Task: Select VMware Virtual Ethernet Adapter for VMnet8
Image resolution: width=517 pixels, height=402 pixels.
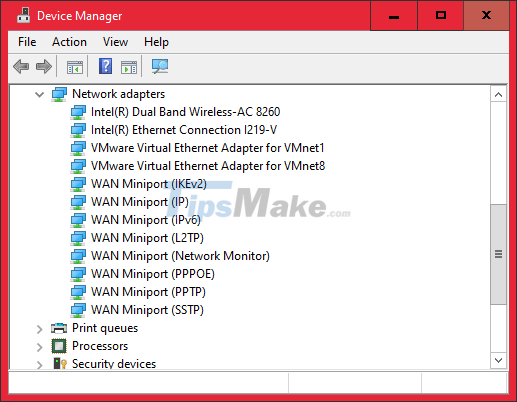Action: point(208,166)
